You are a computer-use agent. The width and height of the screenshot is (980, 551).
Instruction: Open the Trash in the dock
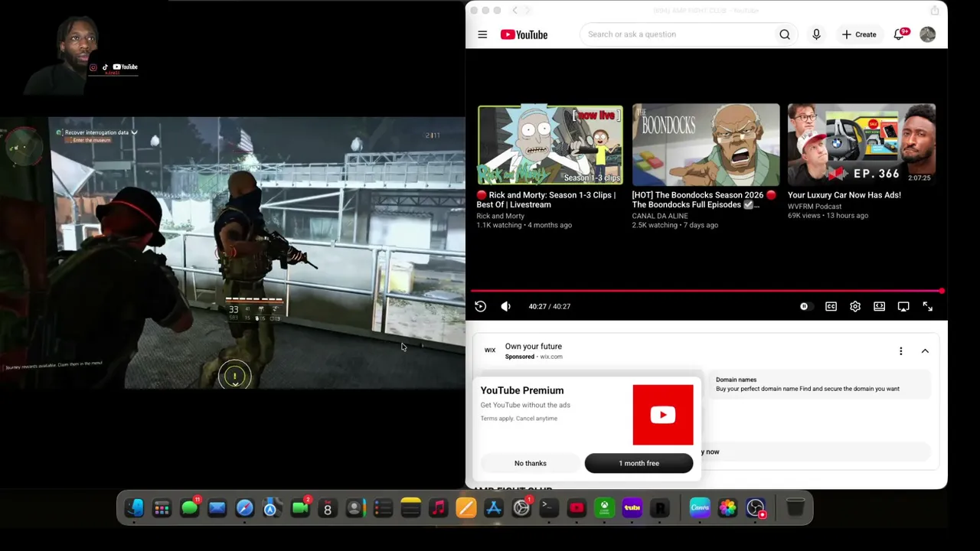point(795,507)
